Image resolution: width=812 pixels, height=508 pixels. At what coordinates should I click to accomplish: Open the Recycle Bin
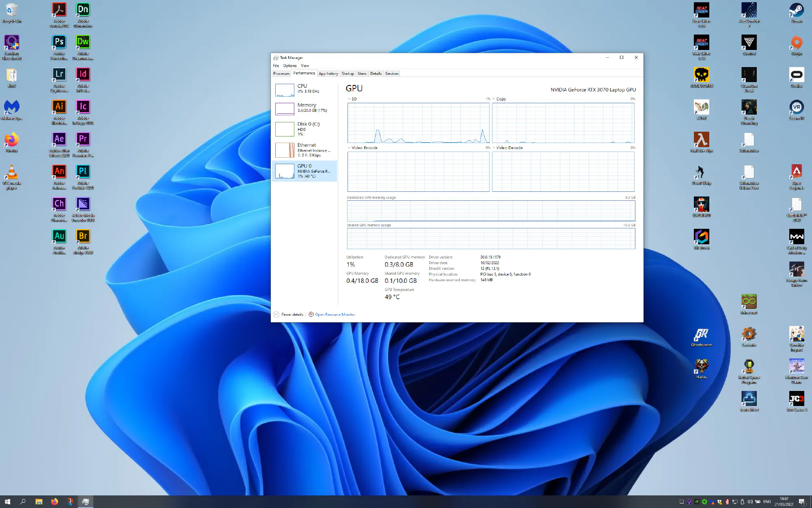[12, 11]
